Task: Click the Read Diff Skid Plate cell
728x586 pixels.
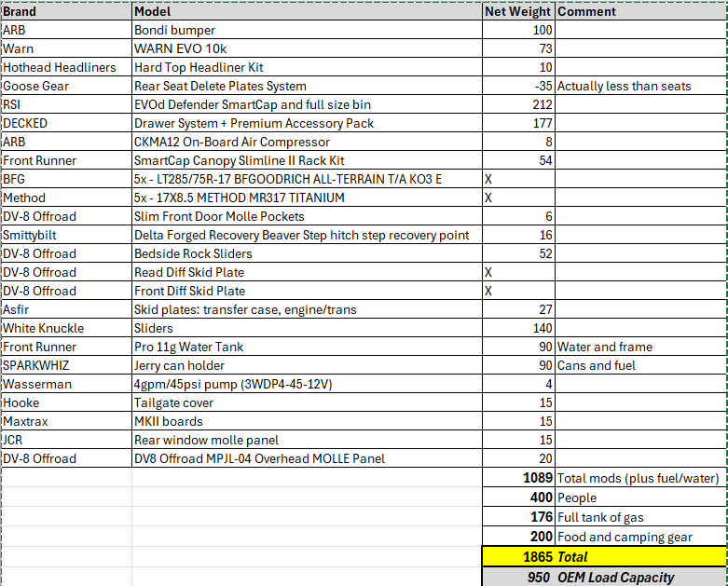Action: (307, 272)
